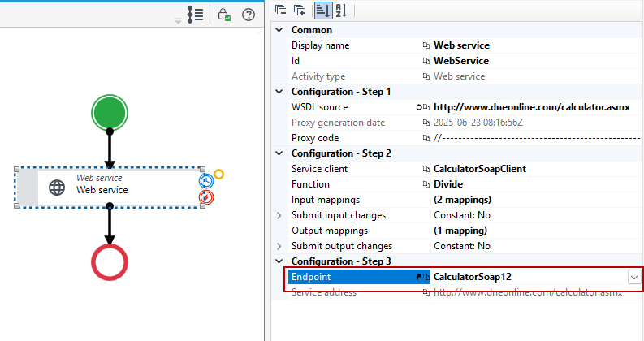Select the Input mappings property label

coord(326,200)
